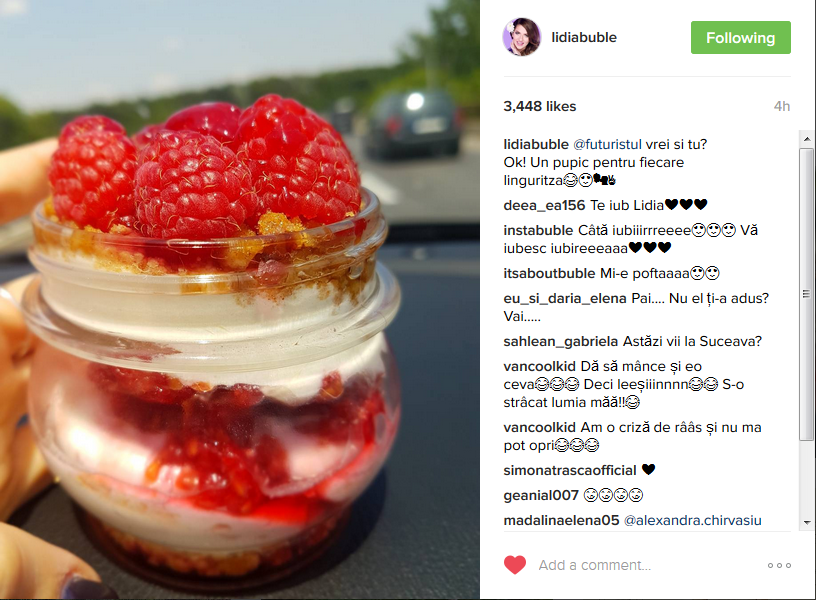816x600 pixels.
Task: Click the raspberry dessert photo
Action: point(240,300)
